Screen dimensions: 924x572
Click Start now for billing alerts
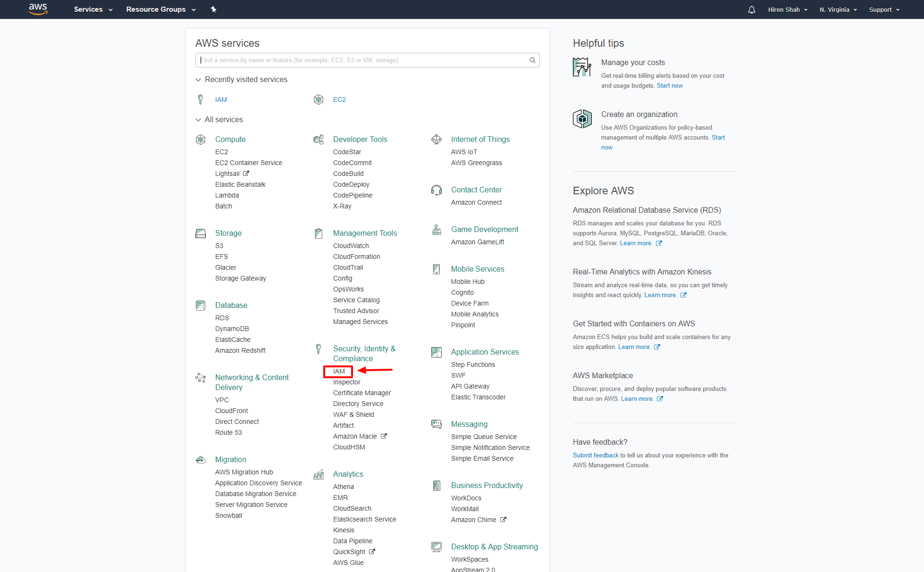(670, 85)
